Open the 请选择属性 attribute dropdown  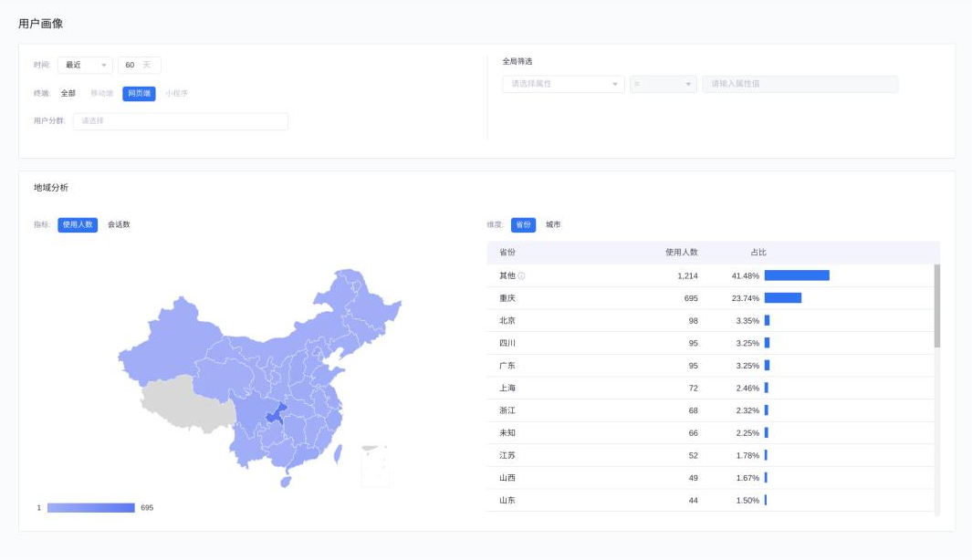[563, 84]
